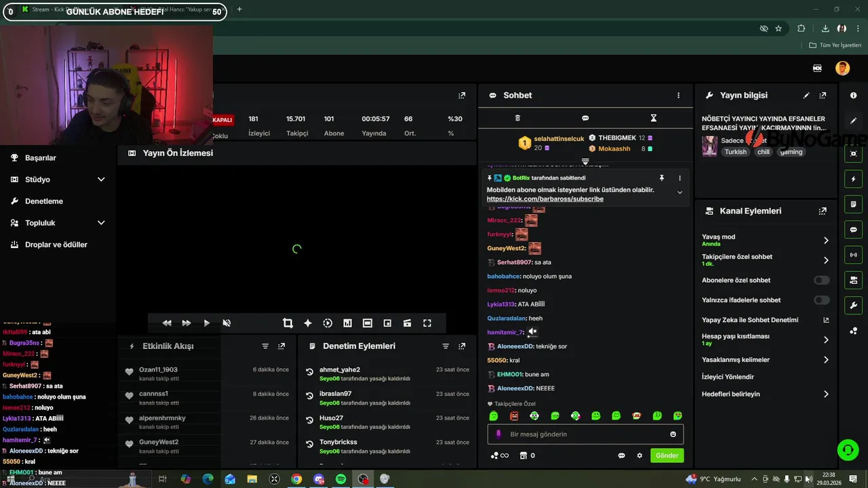Click the sparkle icon in preview toolbar
The height and width of the screenshot is (488, 868).
coord(308,323)
